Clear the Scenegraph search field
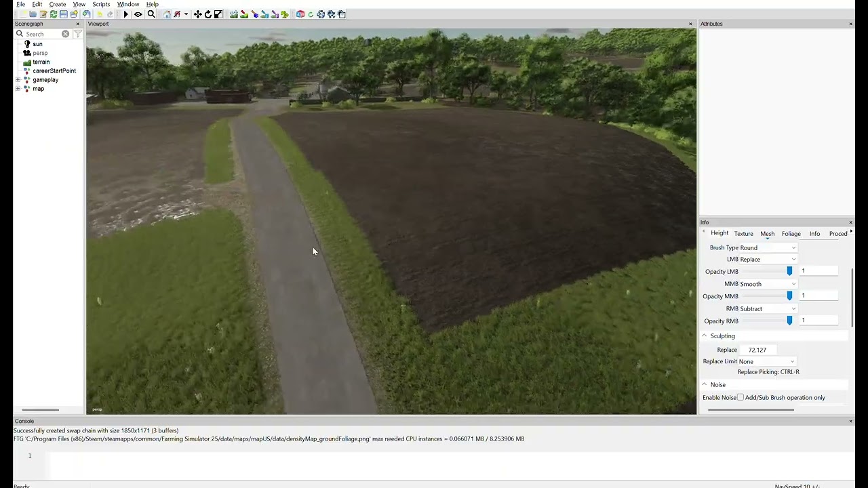Viewport: 868px width, 488px height. (x=65, y=34)
